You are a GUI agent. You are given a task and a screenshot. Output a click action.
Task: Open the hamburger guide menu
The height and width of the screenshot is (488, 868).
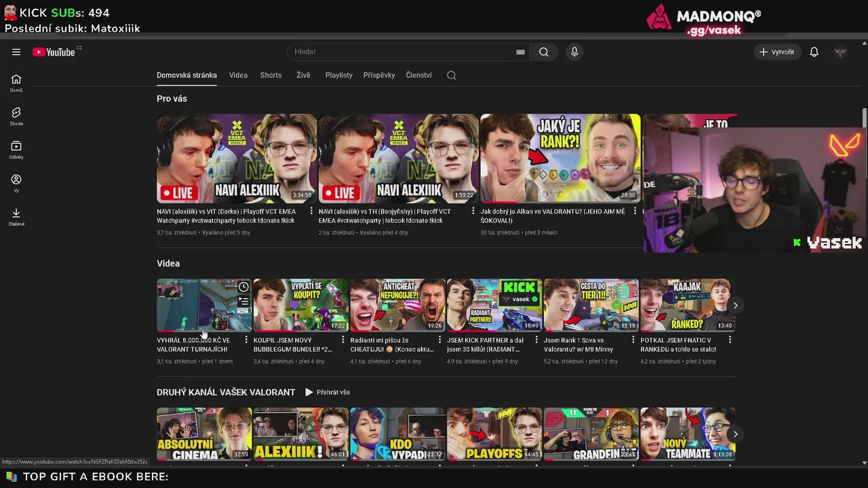coord(16,52)
